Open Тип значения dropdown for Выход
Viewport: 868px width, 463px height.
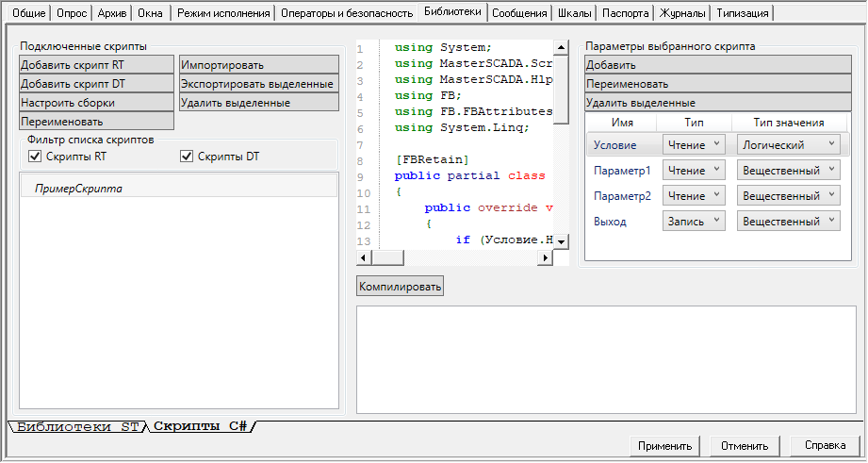(788, 221)
